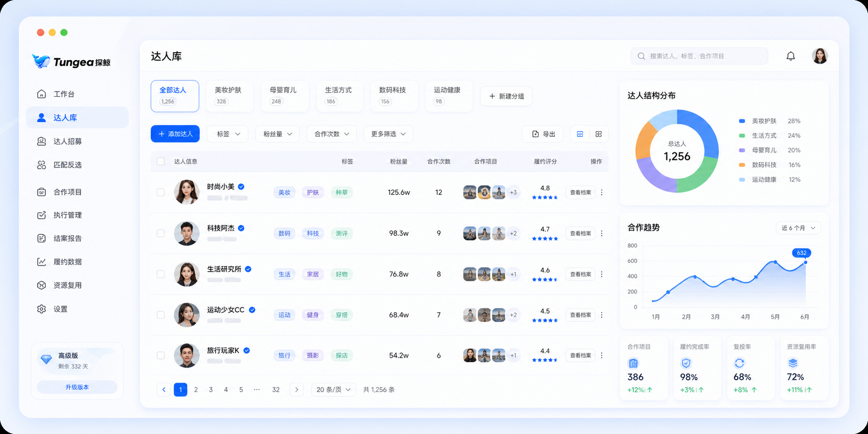This screenshot has width=868, height=434.
Task: Click the 复投率 refresh icon
Action: point(739,363)
